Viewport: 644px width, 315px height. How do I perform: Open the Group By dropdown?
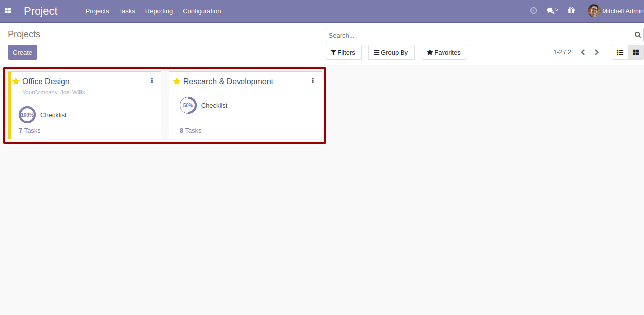(x=392, y=52)
